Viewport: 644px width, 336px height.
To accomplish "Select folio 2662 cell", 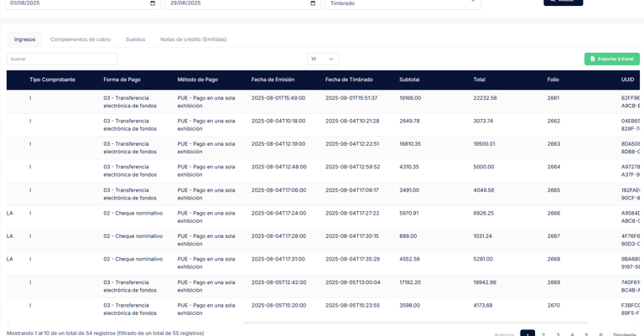I will click(553, 121).
